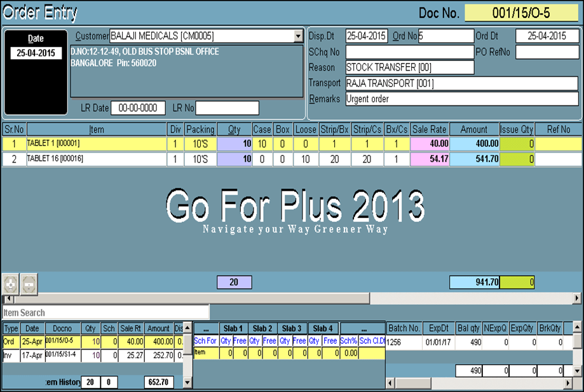Click the Packing column header

(200, 130)
